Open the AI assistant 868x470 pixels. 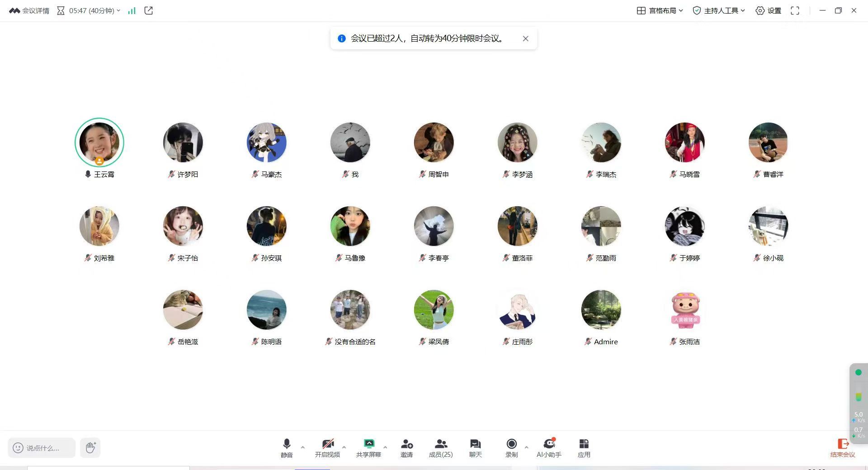click(549, 444)
